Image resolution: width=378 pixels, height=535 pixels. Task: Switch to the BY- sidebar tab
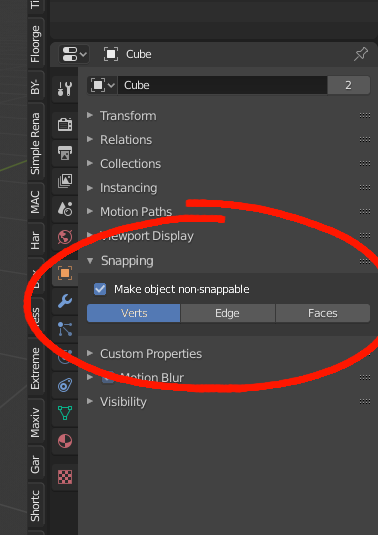click(35, 86)
